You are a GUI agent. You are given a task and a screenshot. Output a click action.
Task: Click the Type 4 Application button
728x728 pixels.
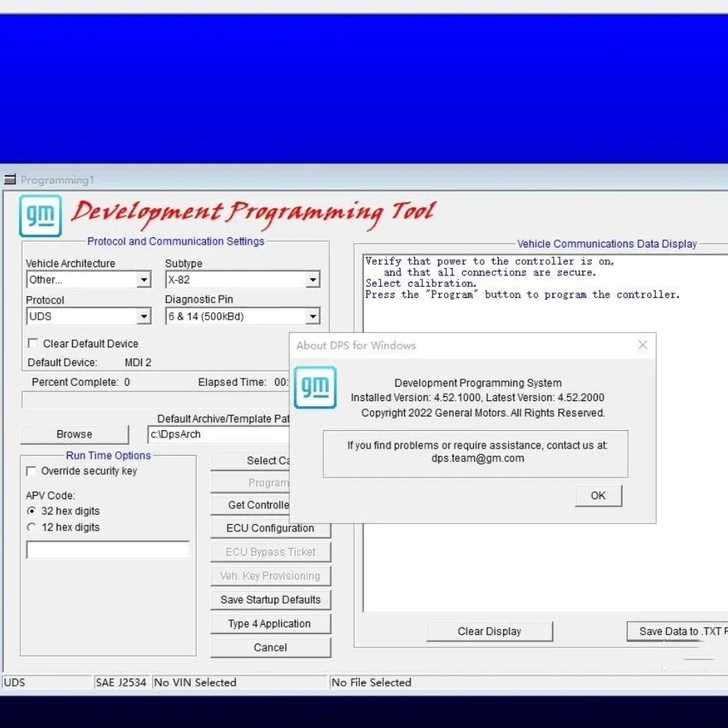[270, 624]
